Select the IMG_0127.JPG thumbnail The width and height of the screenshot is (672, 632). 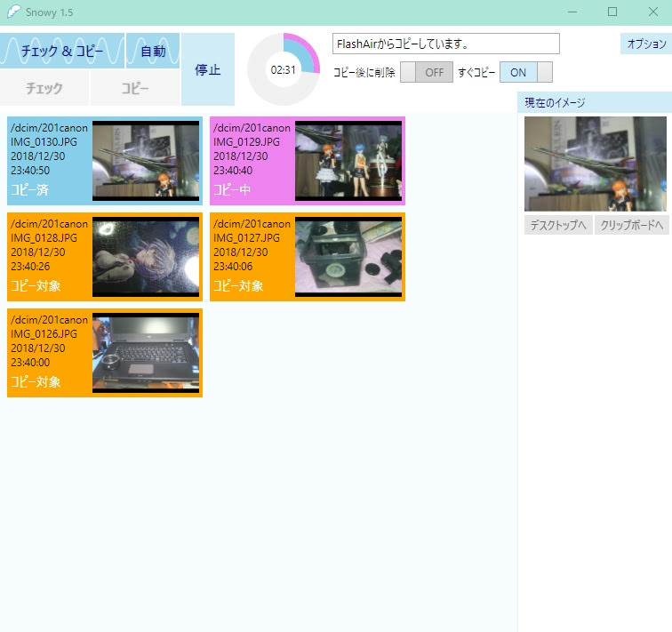click(348, 257)
